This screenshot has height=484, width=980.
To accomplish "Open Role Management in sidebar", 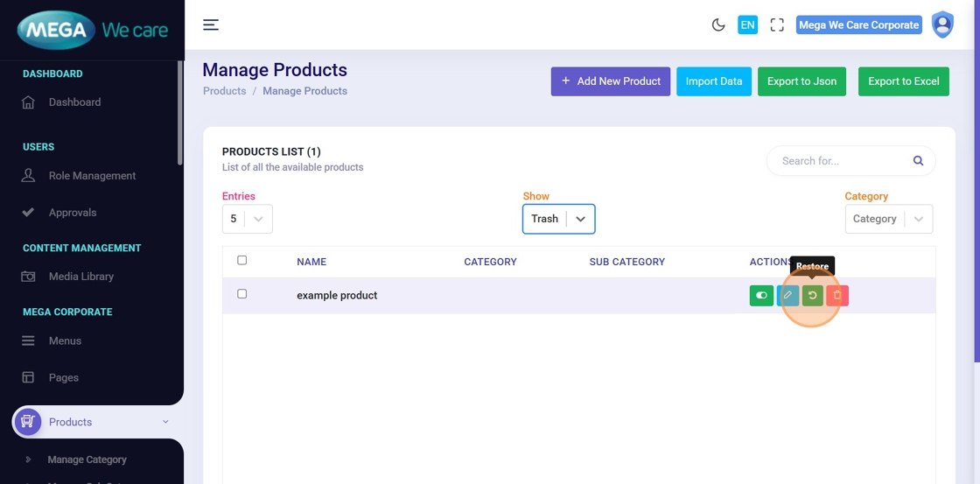I will (92, 176).
